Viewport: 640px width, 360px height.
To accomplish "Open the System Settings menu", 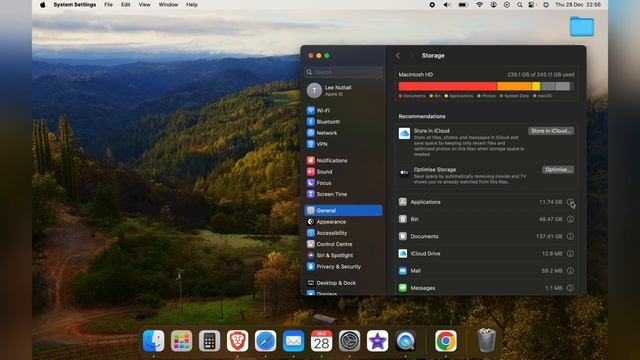I will coord(75,5).
